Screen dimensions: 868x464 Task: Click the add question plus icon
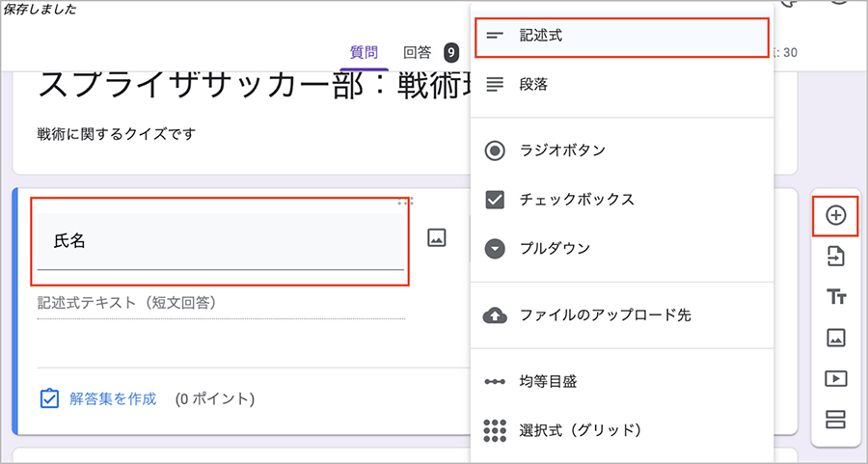[x=835, y=215]
